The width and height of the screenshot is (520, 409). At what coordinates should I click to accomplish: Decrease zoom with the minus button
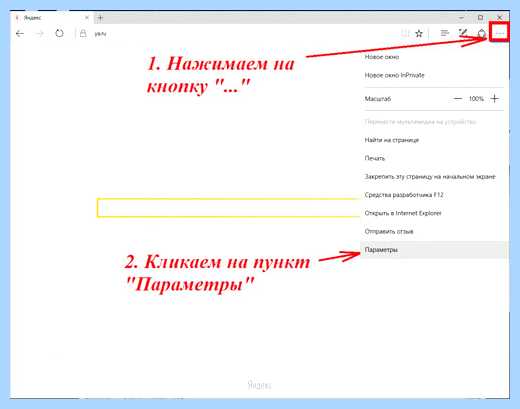point(458,99)
